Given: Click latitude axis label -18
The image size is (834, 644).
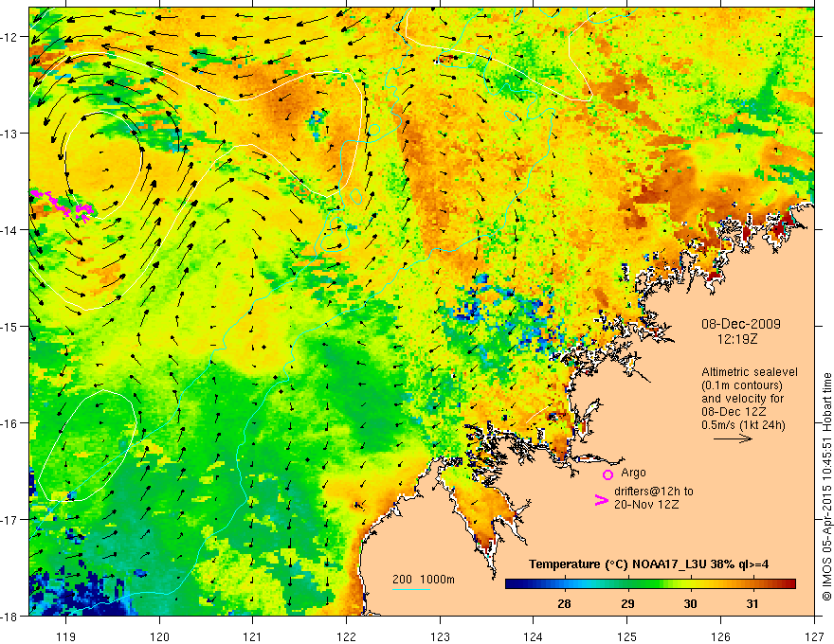Looking at the screenshot, I should (10, 616).
